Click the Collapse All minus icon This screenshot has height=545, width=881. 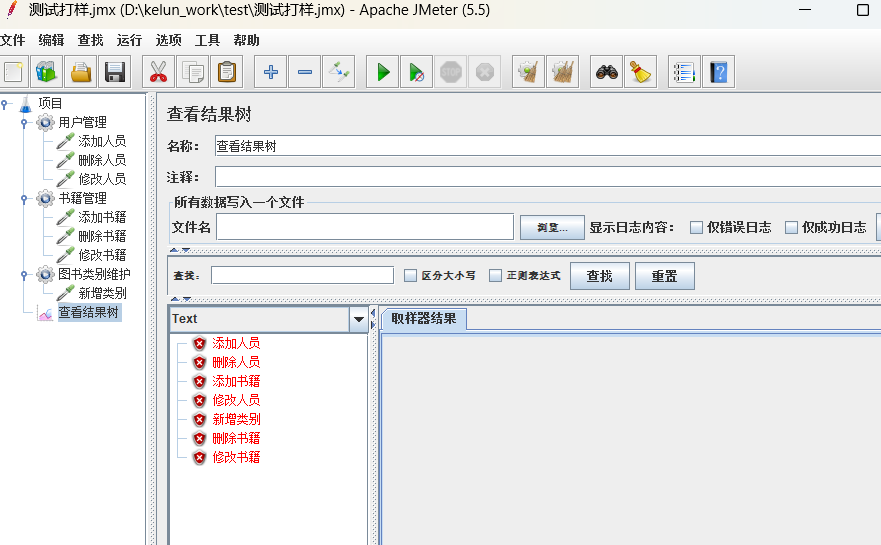click(x=305, y=72)
